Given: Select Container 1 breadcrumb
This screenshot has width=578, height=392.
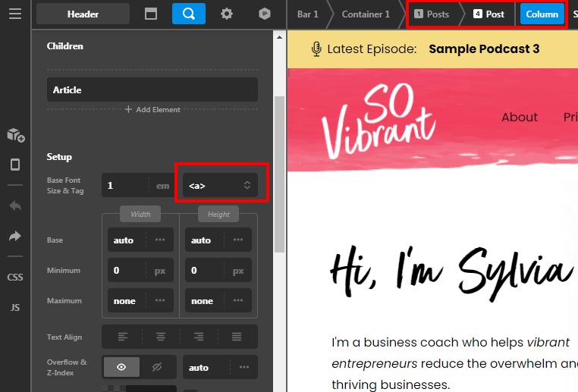Looking at the screenshot, I should (366, 14).
